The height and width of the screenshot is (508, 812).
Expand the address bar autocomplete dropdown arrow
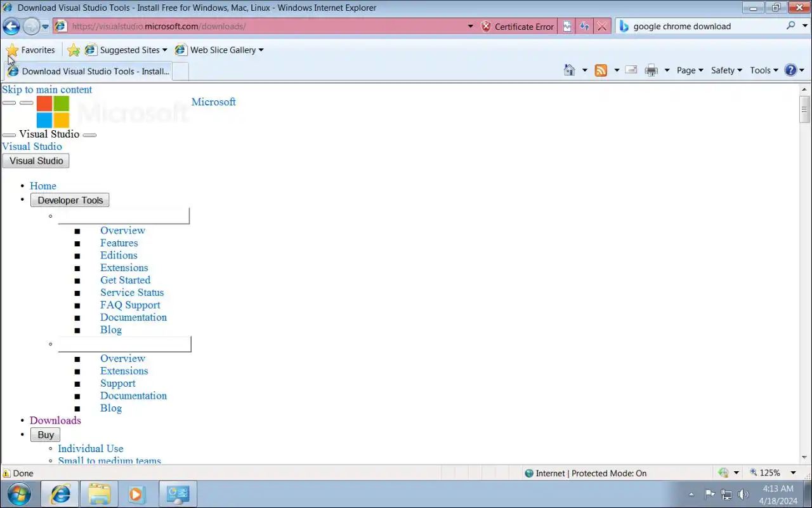470,27
